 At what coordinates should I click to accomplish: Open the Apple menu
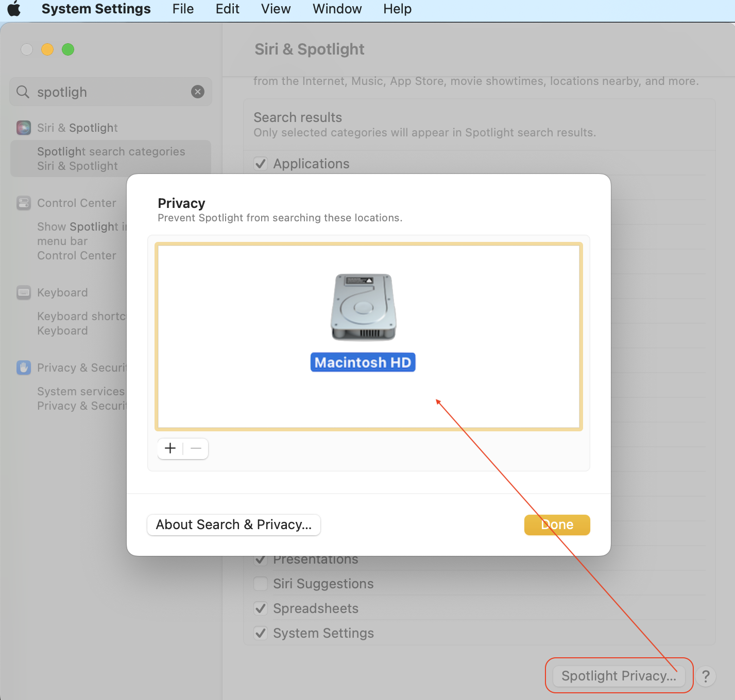tap(14, 9)
